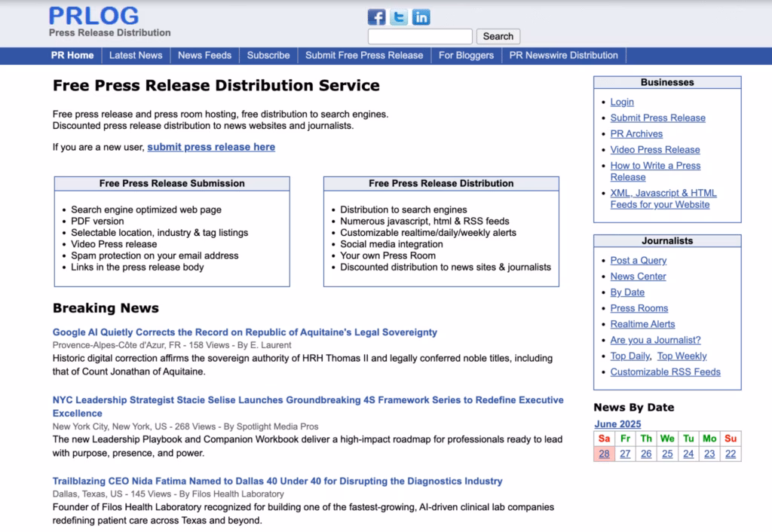Open the For Bloggers section
This screenshot has width=772, height=532.
pyautogui.click(x=466, y=55)
